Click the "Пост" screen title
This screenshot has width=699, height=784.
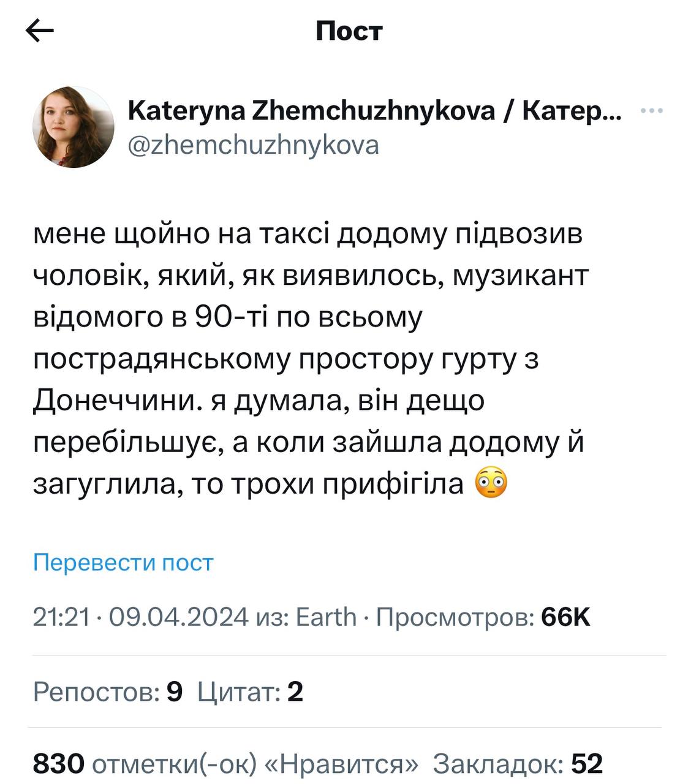349,31
